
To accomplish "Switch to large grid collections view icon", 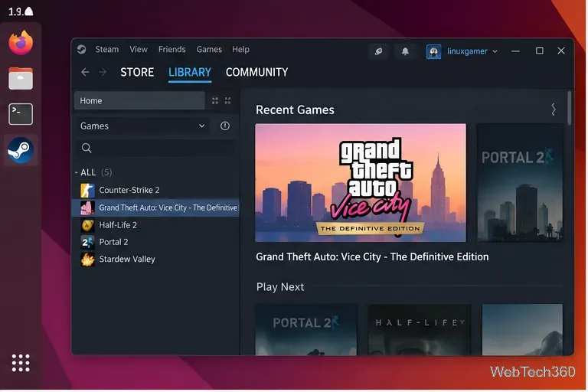I will tap(215, 100).
